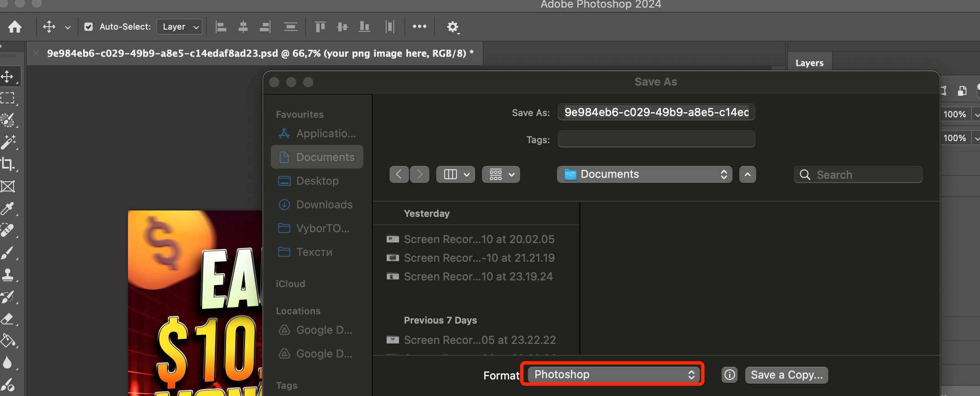The width and height of the screenshot is (980, 396).
Task: Close the 9e984eb6 psd document tab
Action: tap(36, 53)
